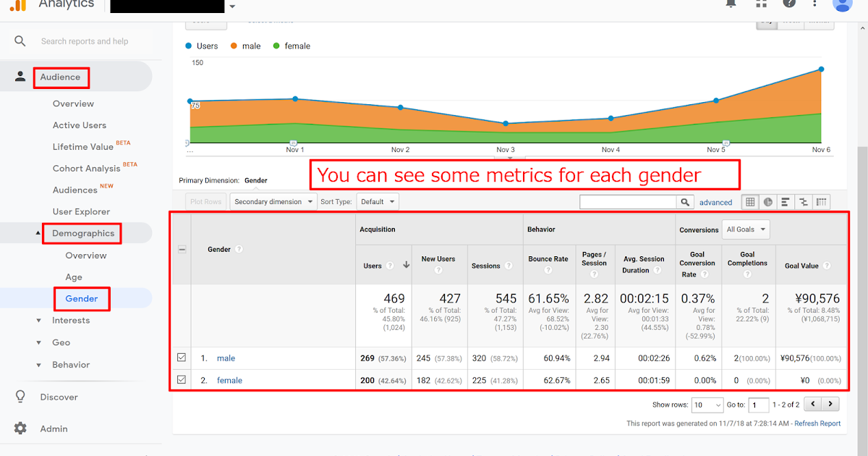Uncheck the female row checkbox
This screenshot has height=456, width=868.
pos(180,380)
